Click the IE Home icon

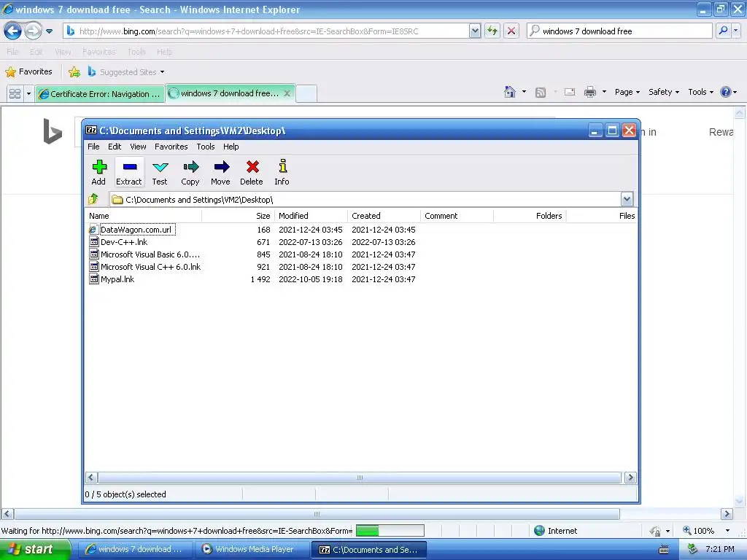point(510,92)
